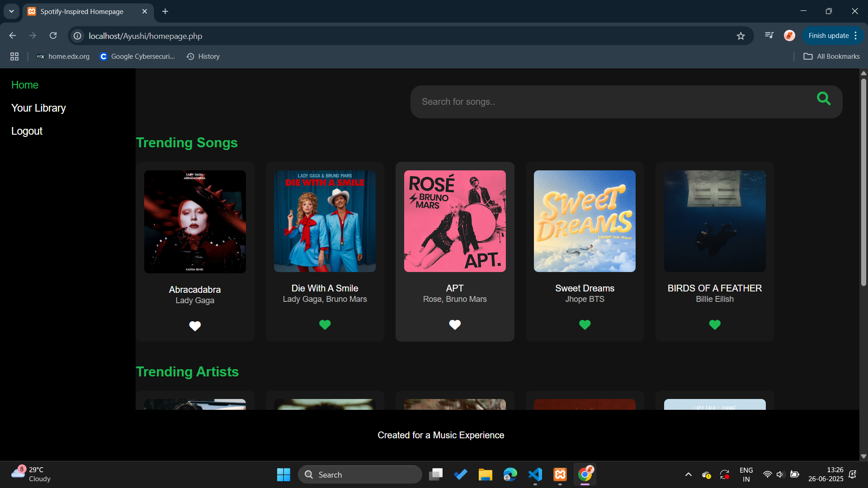
Task: Open the Windows Start menu
Action: (x=283, y=474)
